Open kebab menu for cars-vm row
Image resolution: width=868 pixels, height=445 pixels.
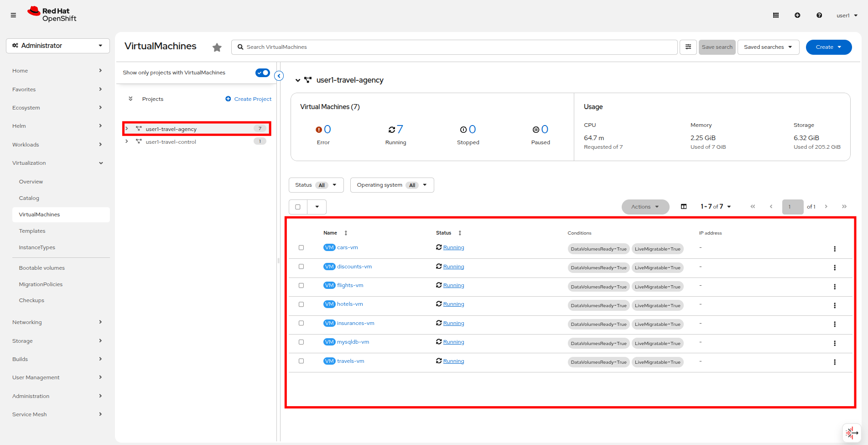pyautogui.click(x=834, y=249)
